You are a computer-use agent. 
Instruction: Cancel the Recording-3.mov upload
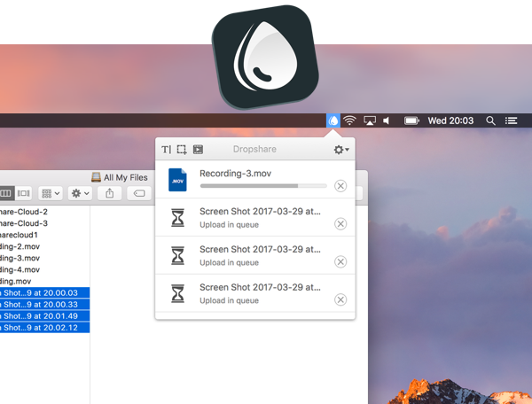pos(340,186)
